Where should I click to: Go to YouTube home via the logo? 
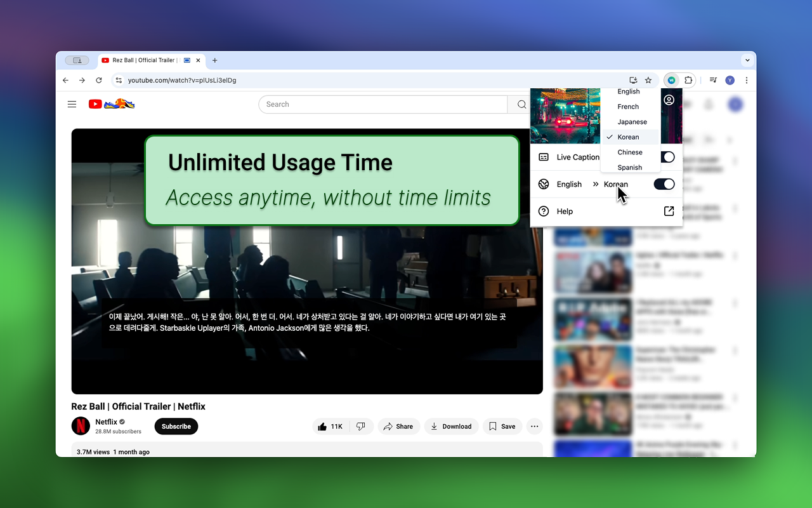coord(112,104)
